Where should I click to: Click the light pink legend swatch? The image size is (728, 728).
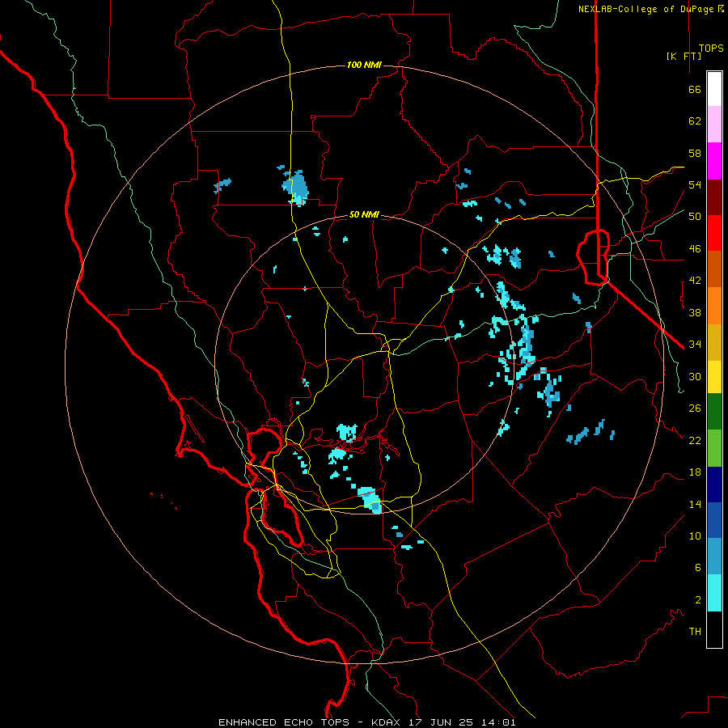pyautogui.click(x=714, y=125)
